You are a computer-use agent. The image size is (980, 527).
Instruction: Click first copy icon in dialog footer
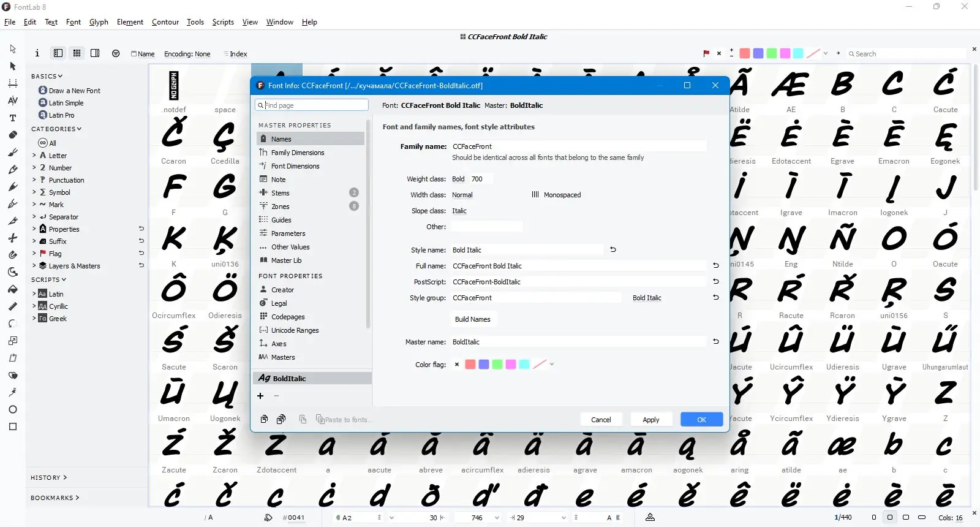264,419
